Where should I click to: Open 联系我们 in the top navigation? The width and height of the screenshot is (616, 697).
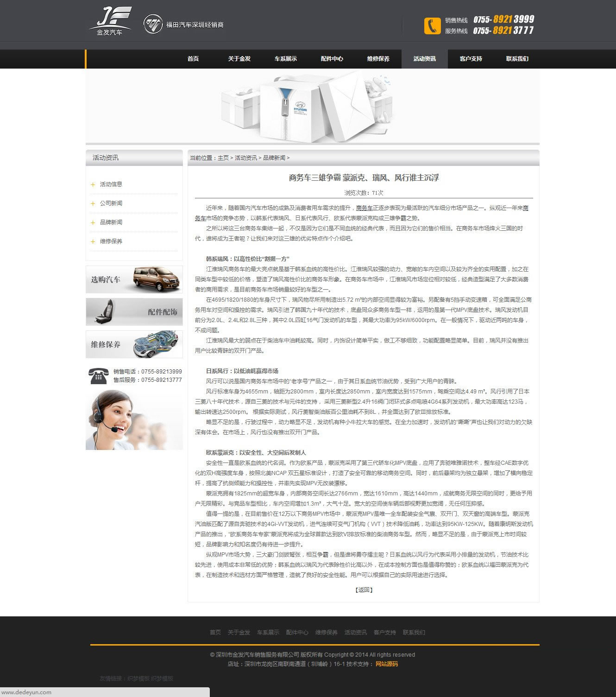coord(517,59)
